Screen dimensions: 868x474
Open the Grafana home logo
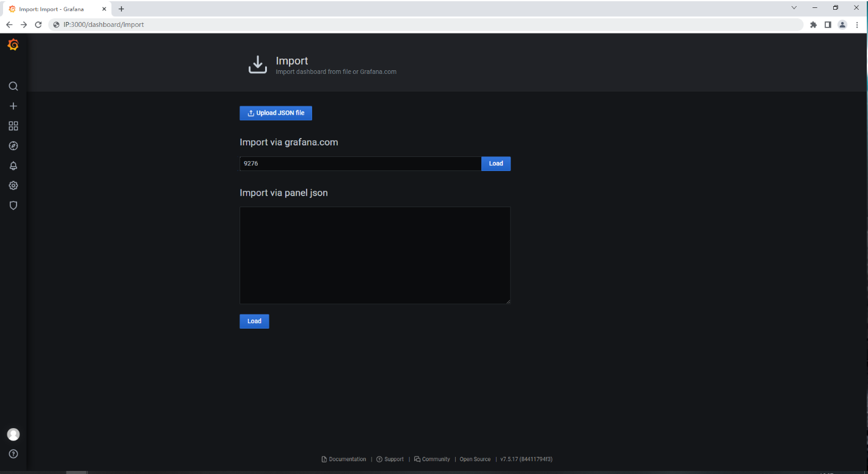pyautogui.click(x=13, y=45)
